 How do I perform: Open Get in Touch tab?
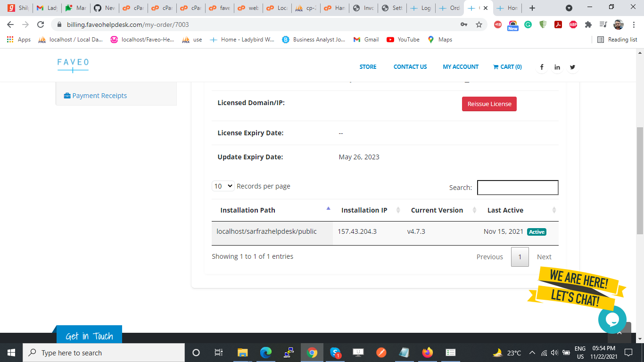point(89,335)
